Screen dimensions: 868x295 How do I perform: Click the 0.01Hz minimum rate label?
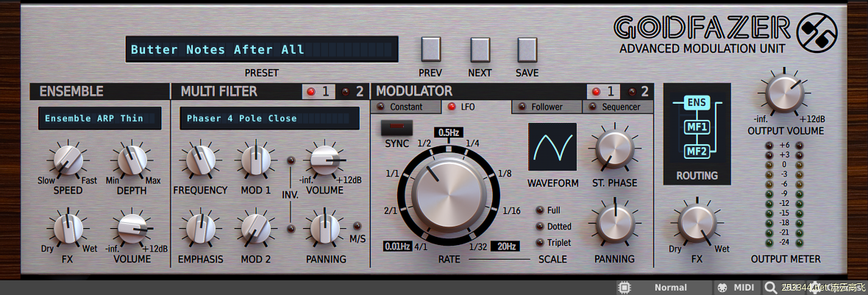click(x=396, y=246)
